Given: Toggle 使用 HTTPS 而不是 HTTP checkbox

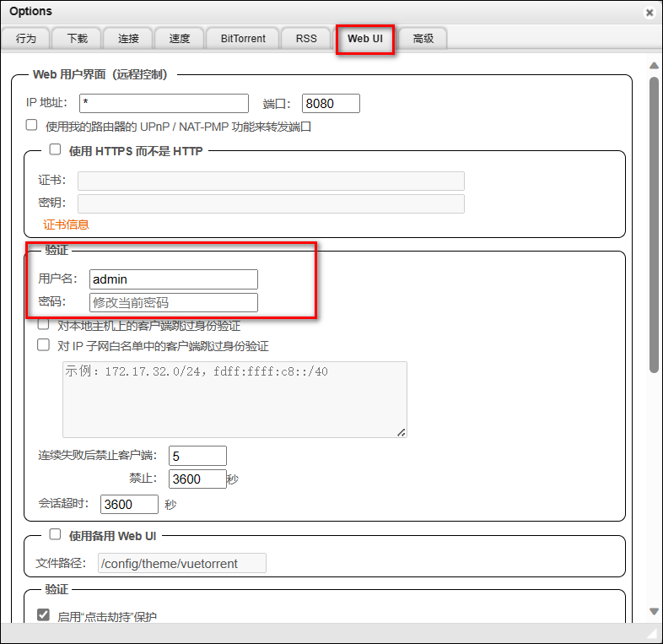Looking at the screenshot, I should (56, 149).
